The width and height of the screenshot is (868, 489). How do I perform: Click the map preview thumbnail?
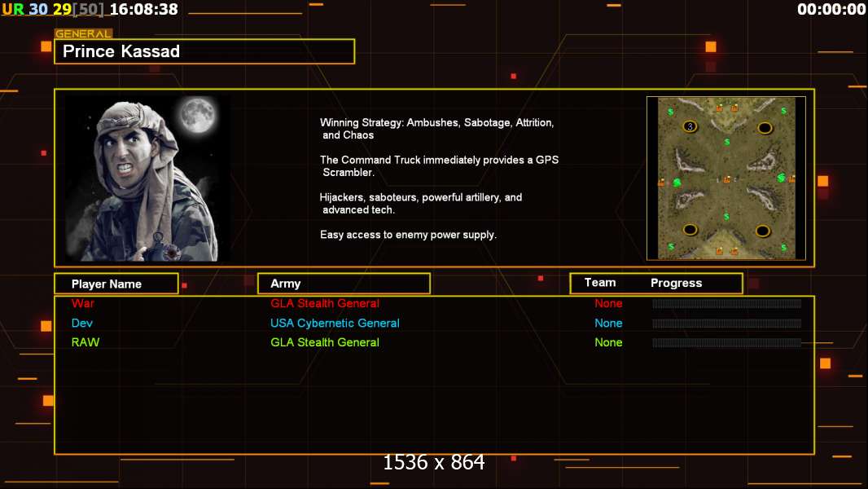[726, 178]
